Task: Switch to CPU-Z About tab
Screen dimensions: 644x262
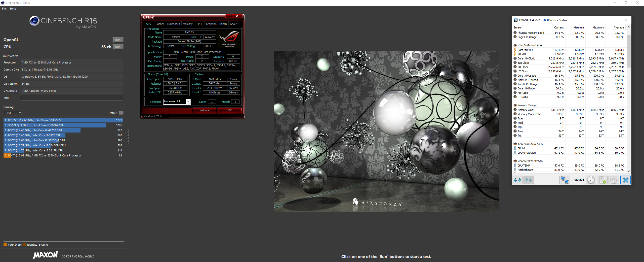Action: pyautogui.click(x=234, y=24)
